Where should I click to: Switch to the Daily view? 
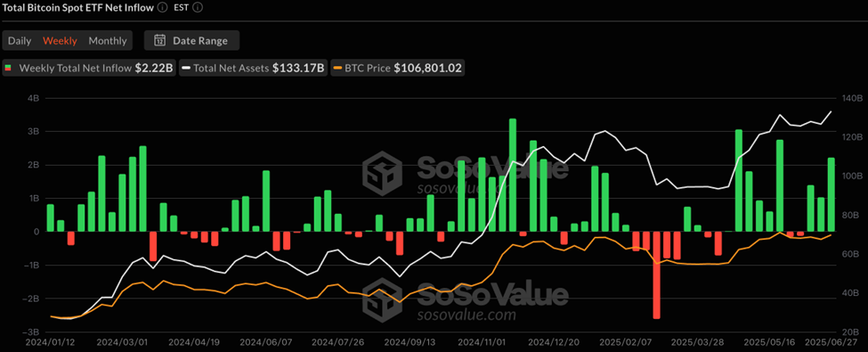point(20,40)
